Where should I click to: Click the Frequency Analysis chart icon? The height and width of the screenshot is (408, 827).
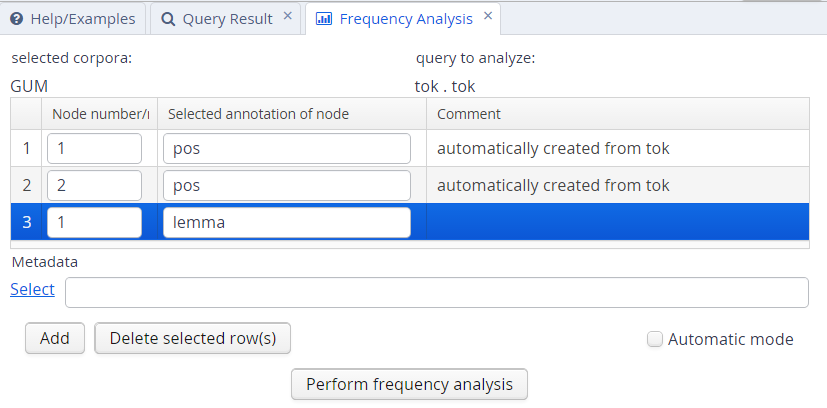(324, 19)
